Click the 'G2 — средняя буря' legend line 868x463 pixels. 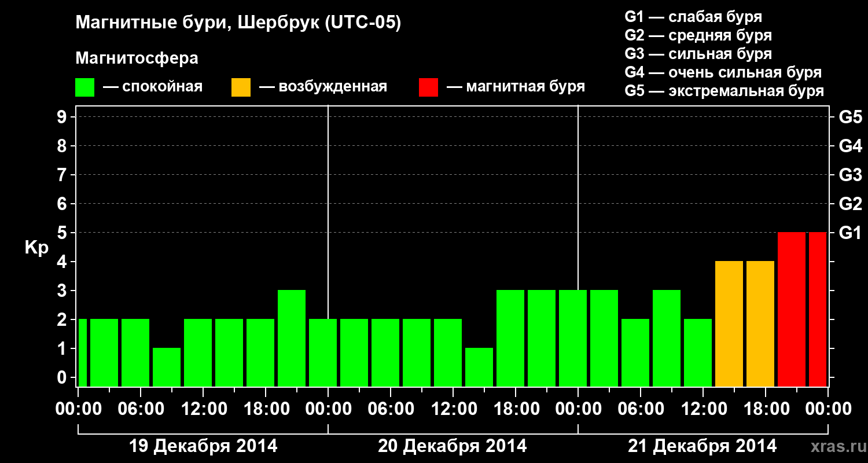[x=698, y=35]
